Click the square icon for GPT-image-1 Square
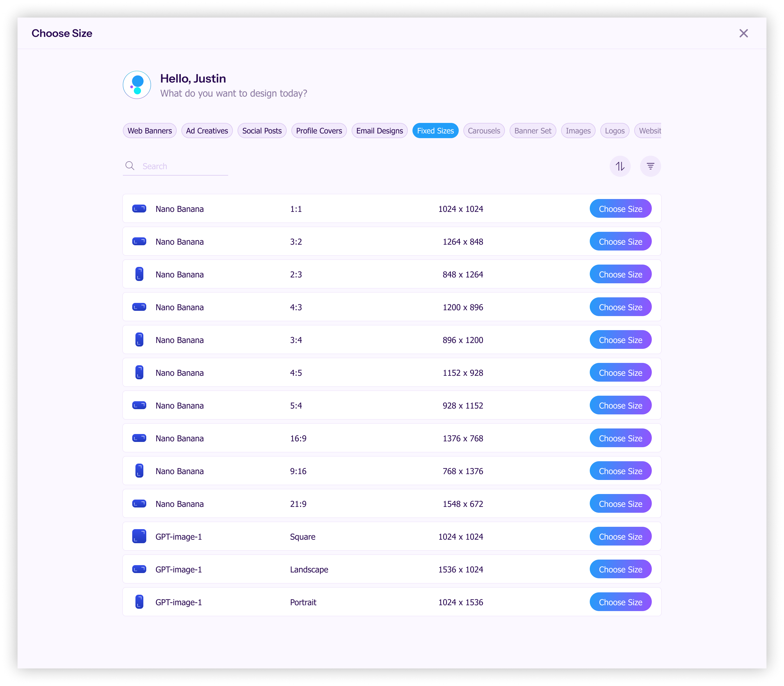Screen dimensions: 784x686 pyautogui.click(x=139, y=536)
